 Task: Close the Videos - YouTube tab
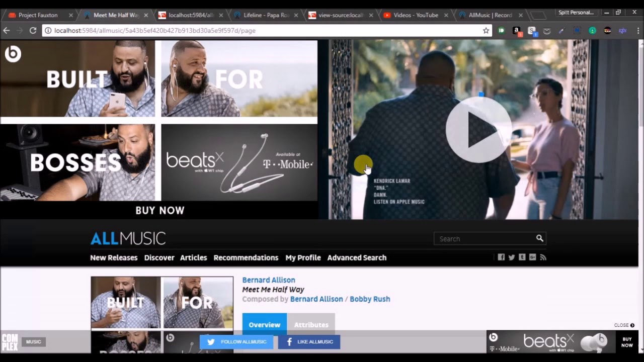(x=446, y=15)
